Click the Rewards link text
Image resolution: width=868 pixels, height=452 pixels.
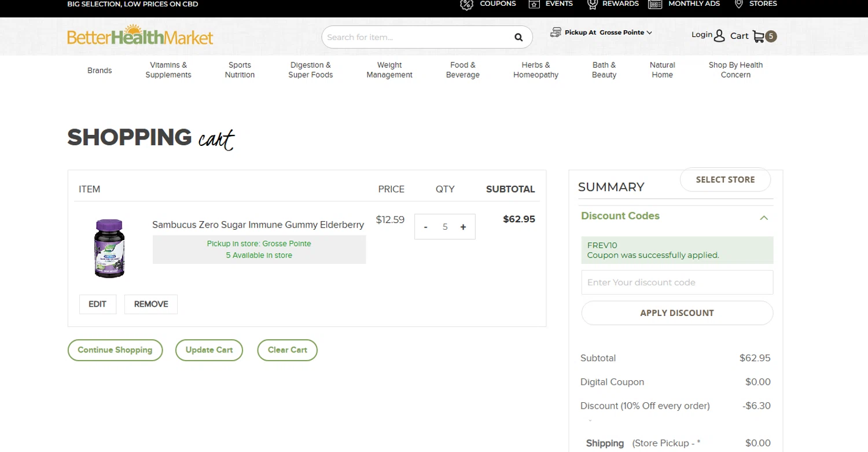coord(620,3)
